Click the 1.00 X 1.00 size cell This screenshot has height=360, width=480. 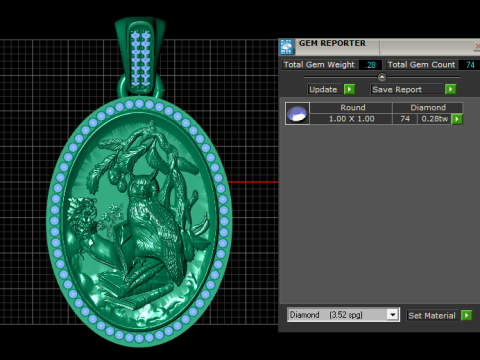tap(351, 119)
